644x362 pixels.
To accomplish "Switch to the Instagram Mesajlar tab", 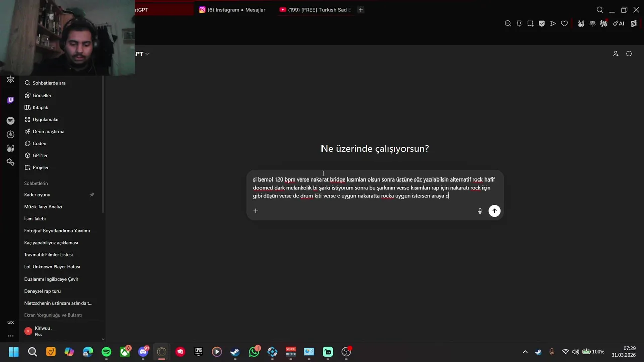I will 232,10.
